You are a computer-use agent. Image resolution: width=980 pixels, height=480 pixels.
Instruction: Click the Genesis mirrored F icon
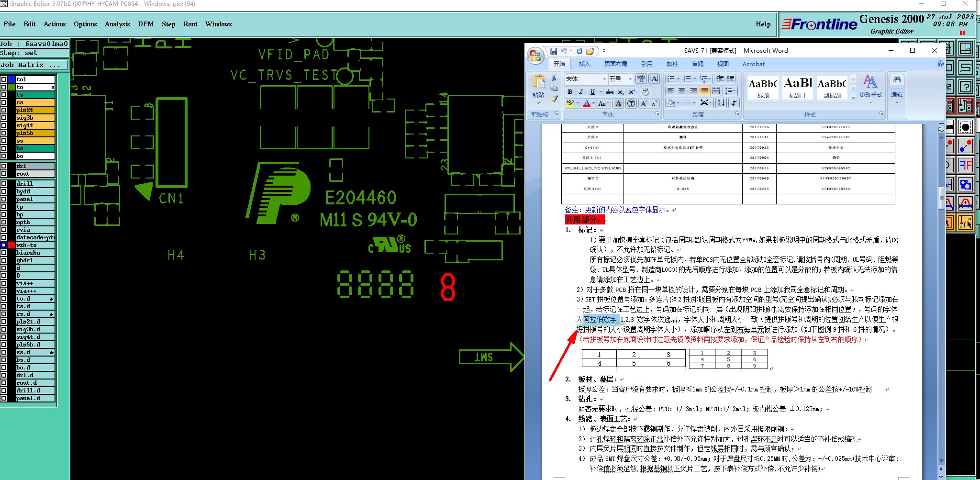tap(966, 166)
